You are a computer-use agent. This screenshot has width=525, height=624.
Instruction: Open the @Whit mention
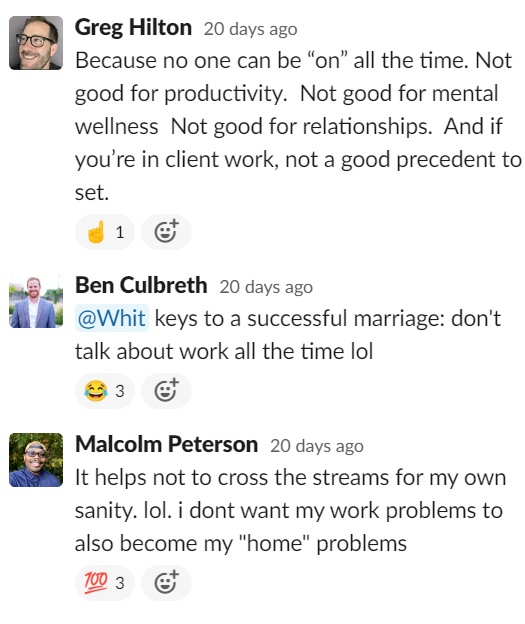click(112, 318)
